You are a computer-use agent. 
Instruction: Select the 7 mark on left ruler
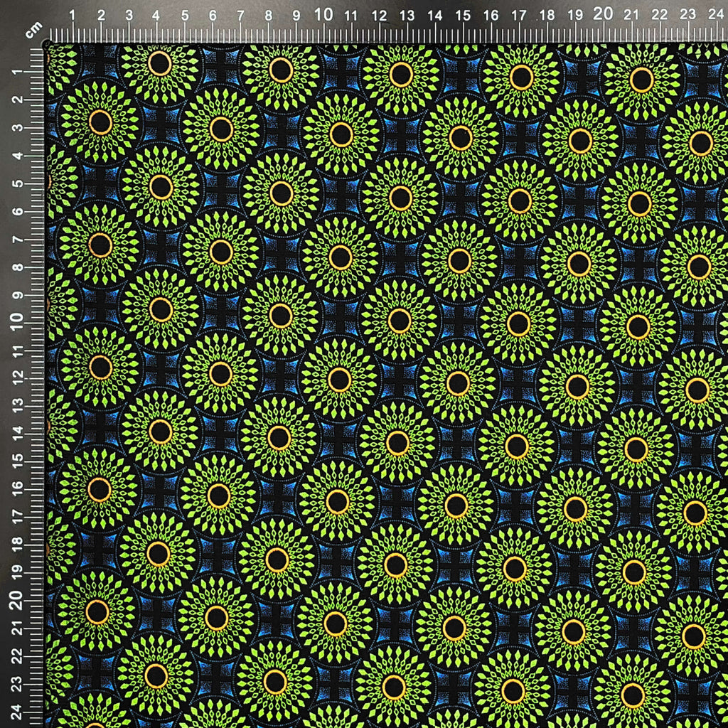17,239
